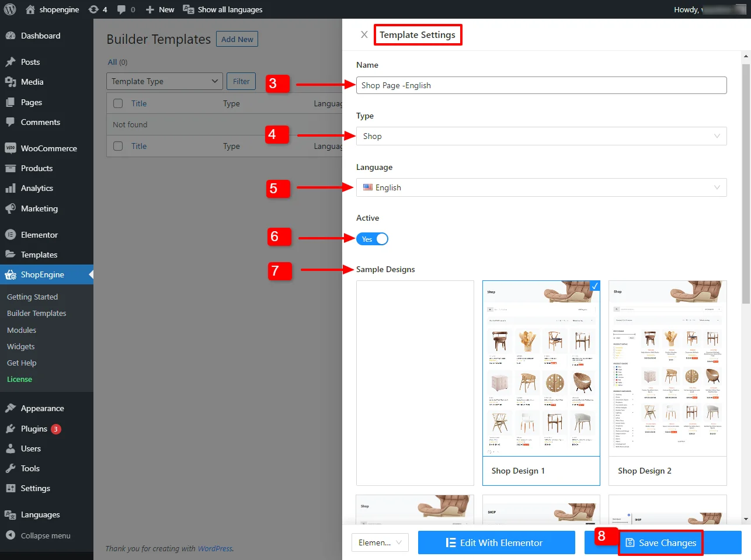Check the select-all box in the table header

118,103
